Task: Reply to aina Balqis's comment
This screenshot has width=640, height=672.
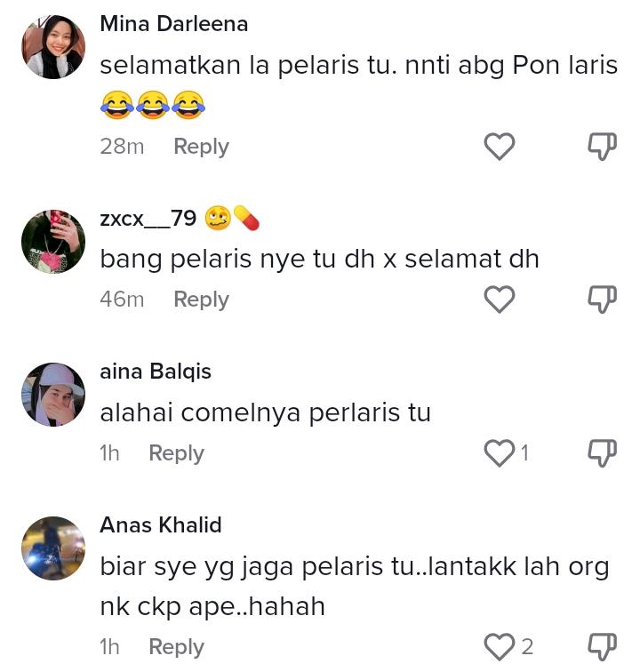Action: 176,453
